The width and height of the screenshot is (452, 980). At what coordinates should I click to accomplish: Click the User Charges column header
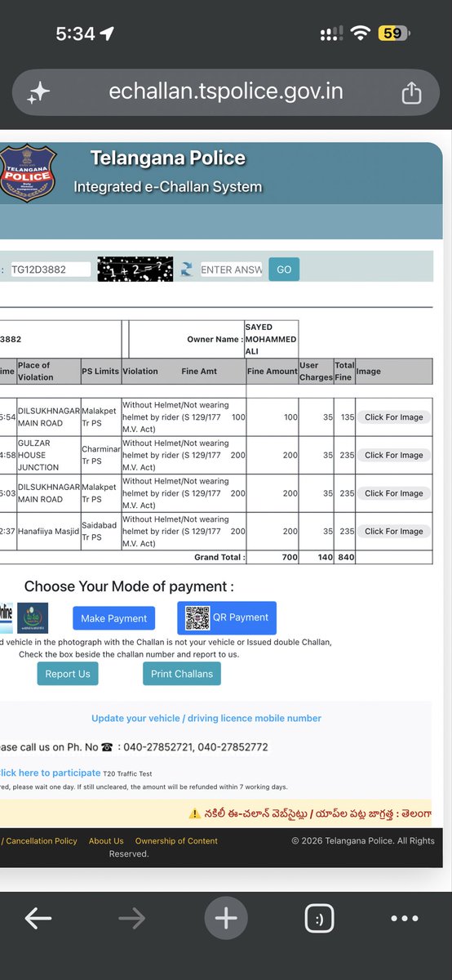[x=316, y=372]
